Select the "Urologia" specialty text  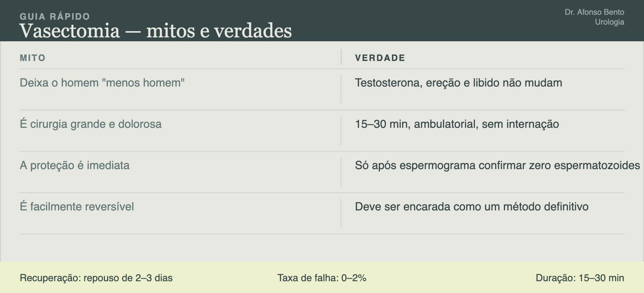(x=609, y=22)
